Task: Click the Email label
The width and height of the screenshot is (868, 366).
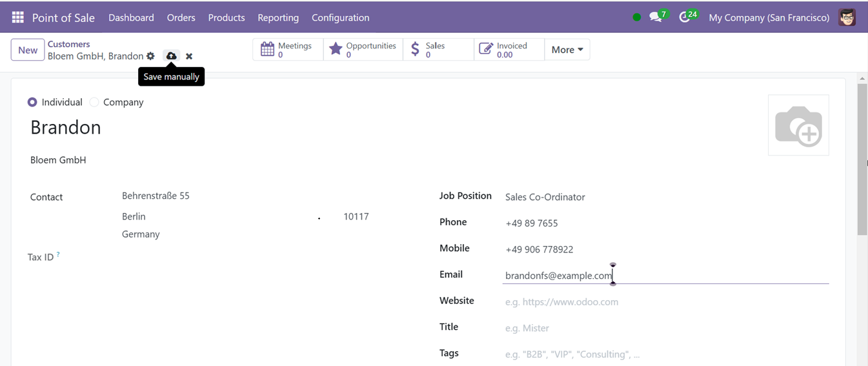Action: tap(451, 274)
